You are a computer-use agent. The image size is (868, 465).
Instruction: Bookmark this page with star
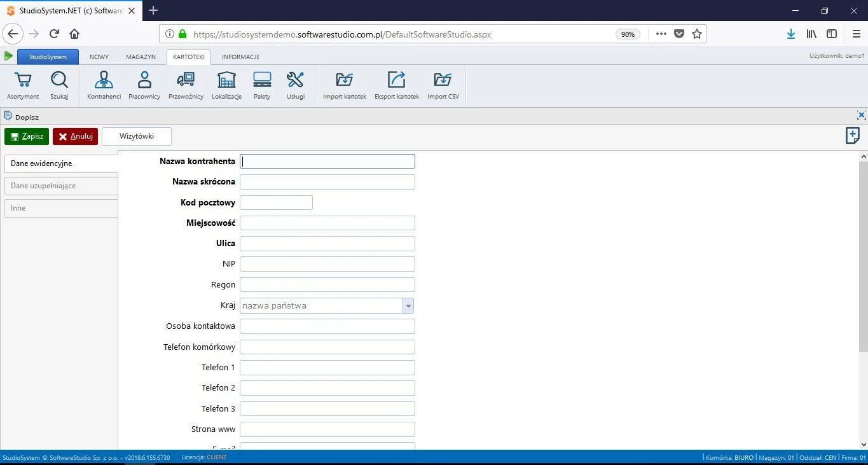(x=697, y=34)
